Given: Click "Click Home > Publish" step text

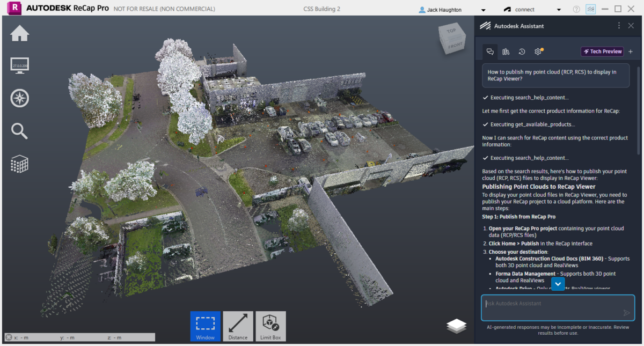Looking at the screenshot, I should 514,244.
